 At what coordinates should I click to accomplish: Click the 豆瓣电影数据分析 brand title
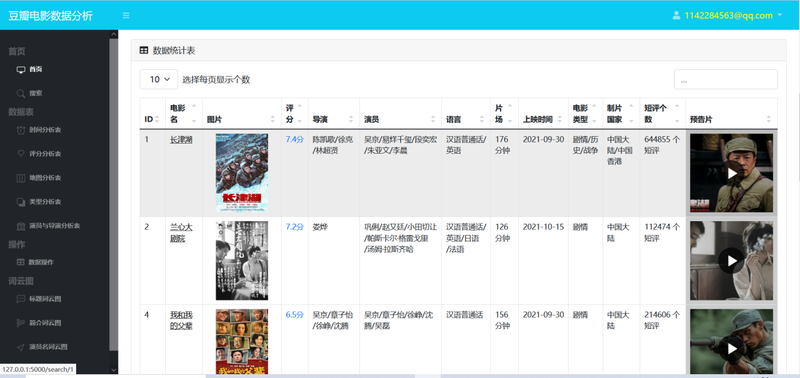51,15
